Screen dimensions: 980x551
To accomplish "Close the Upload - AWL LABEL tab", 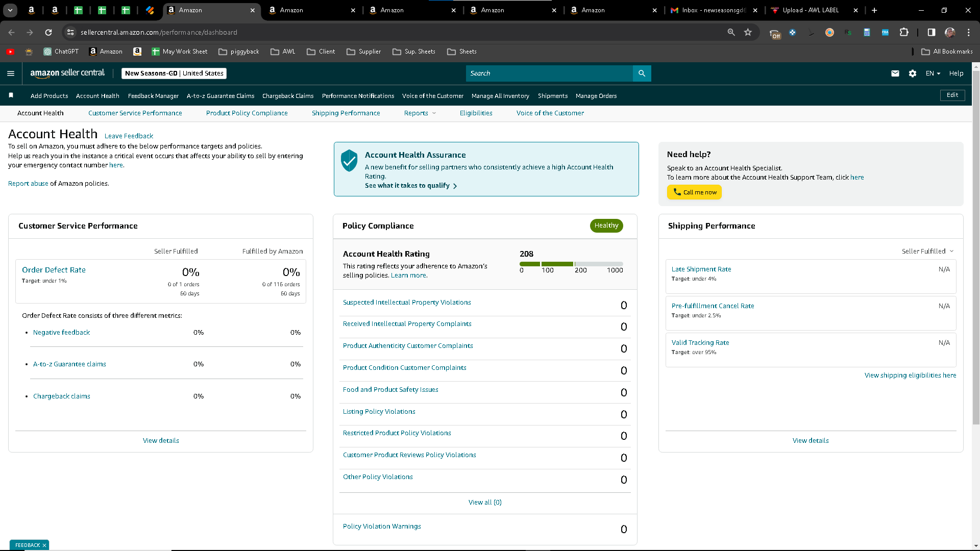I will pos(855,10).
